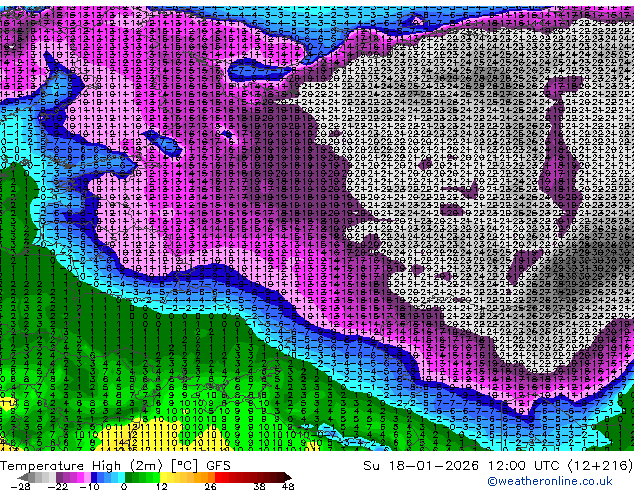Pick the dark blue legend swatch at -10
Viewport: 634px width, 490px height.
tap(94, 477)
